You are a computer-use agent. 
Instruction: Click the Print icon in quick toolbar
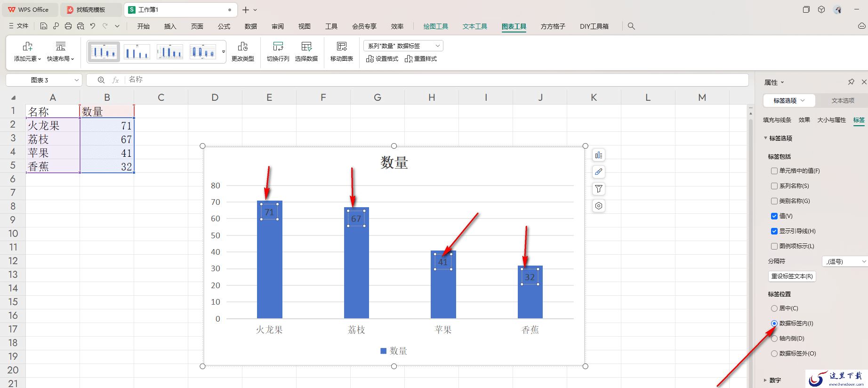point(68,26)
